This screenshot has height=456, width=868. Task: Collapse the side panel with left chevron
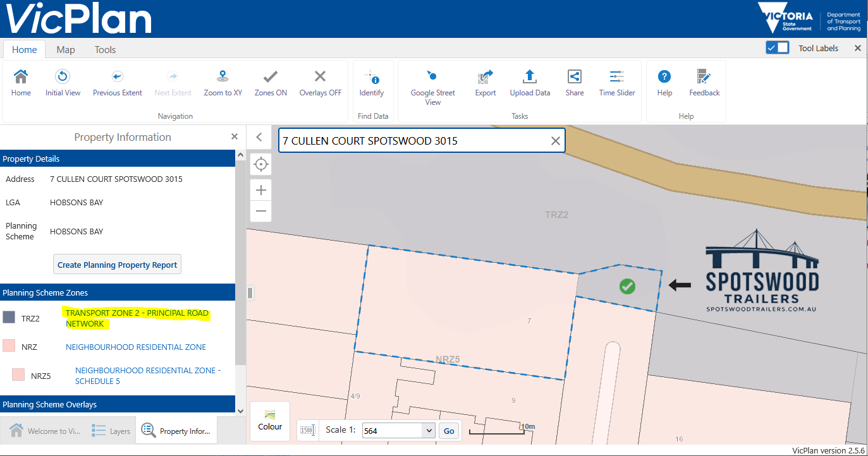click(x=259, y=137)
